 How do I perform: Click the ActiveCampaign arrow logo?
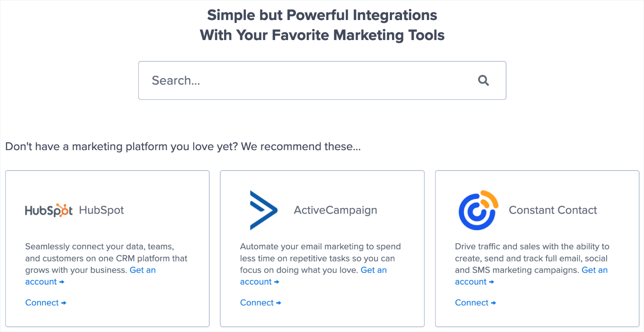tap(263, 209)
